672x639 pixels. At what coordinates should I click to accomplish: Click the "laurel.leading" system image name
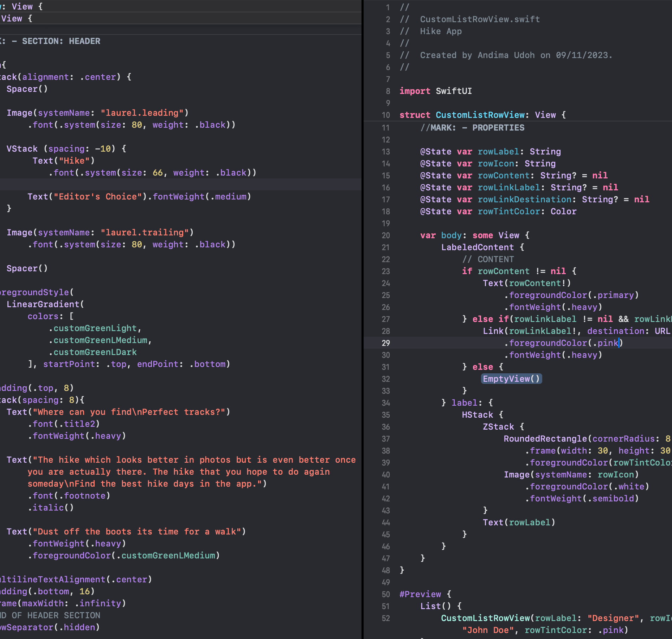coord(142,113)
